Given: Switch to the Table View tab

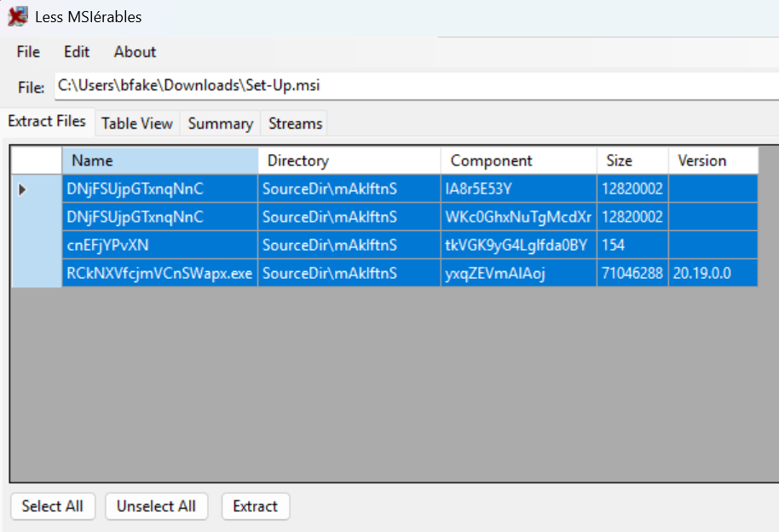Looking at the screenshot, I should tap(136, 124).
